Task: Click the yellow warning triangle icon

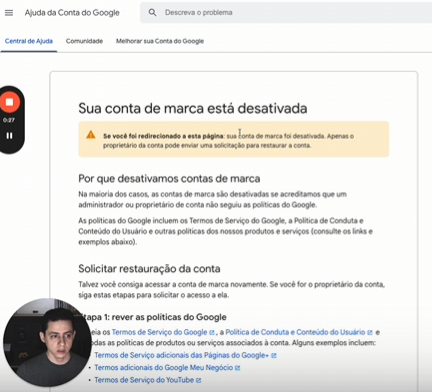Action: click(x=91, y=135)
